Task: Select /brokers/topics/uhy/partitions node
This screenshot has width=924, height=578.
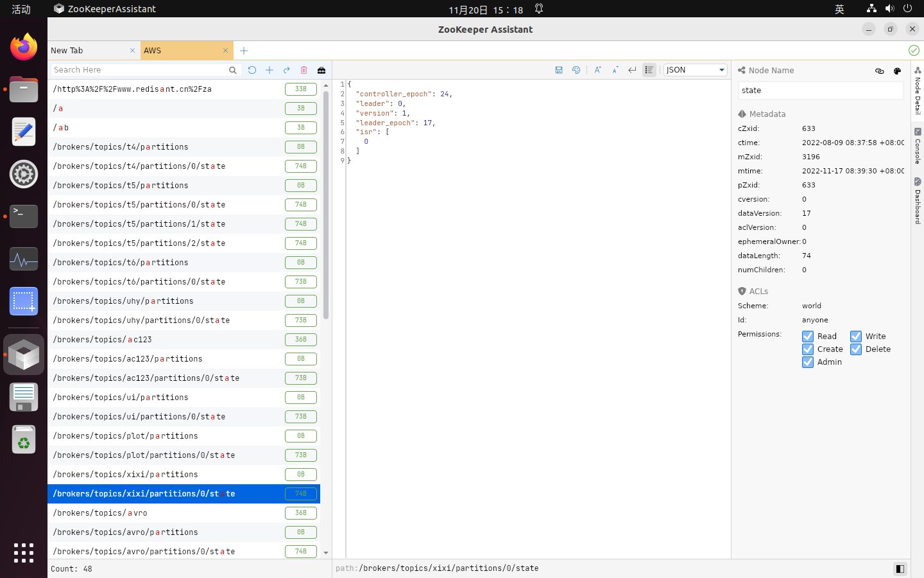Action: click(184, 301)
